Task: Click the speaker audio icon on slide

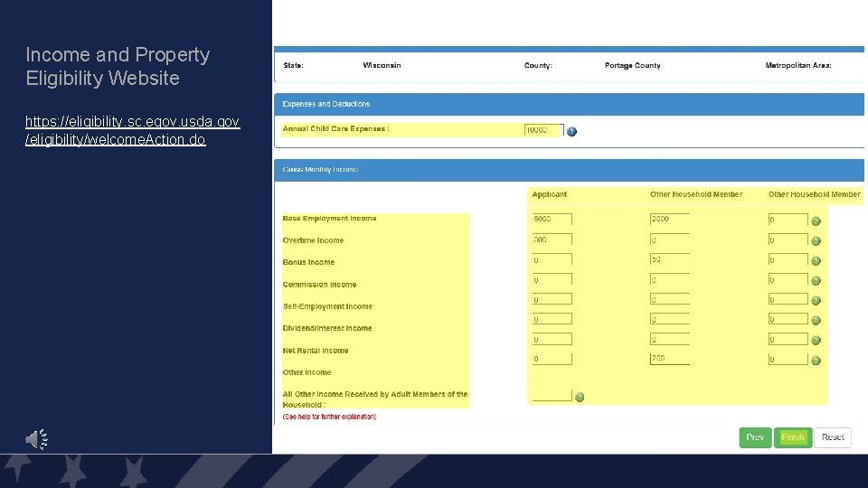Action: (36, 439)
